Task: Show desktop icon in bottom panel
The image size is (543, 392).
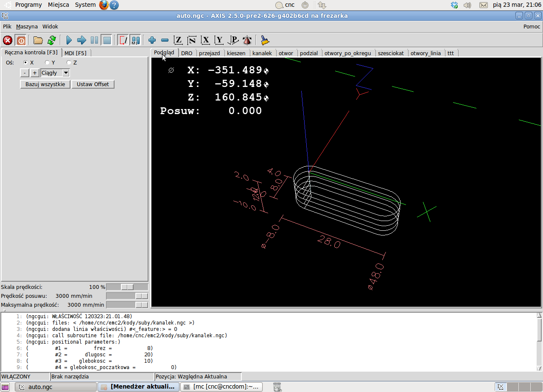Action: [x=5, y=387]
